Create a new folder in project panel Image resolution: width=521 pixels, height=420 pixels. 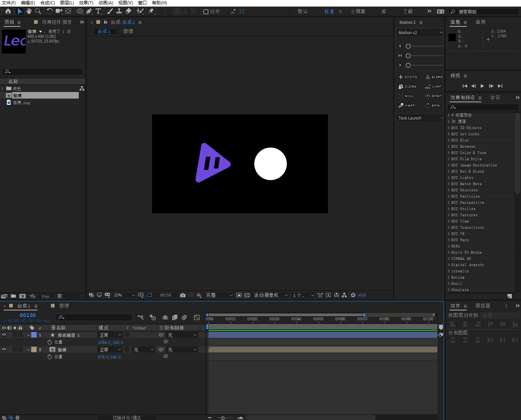(x=13, y=296)
